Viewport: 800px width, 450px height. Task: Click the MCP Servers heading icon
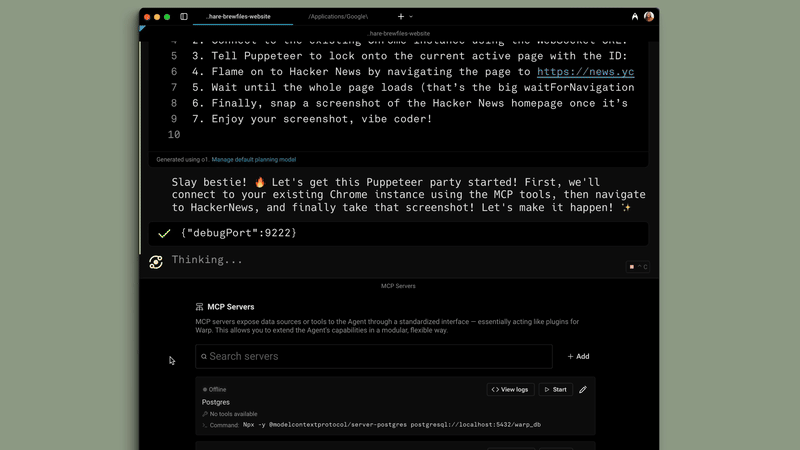200,307
